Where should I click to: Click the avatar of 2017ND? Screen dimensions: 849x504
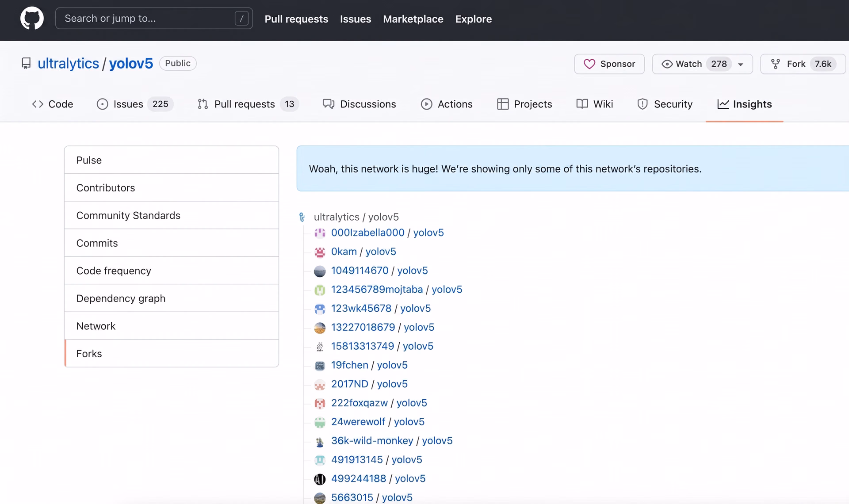[320, 384]
